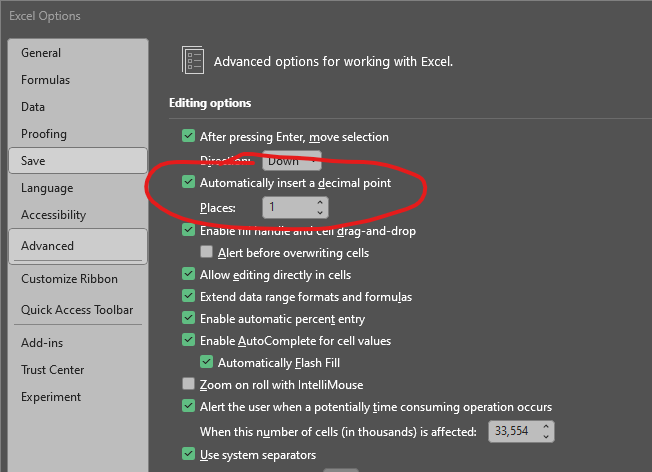
Task: Select the Advanced category
Action: click(78, 246)
